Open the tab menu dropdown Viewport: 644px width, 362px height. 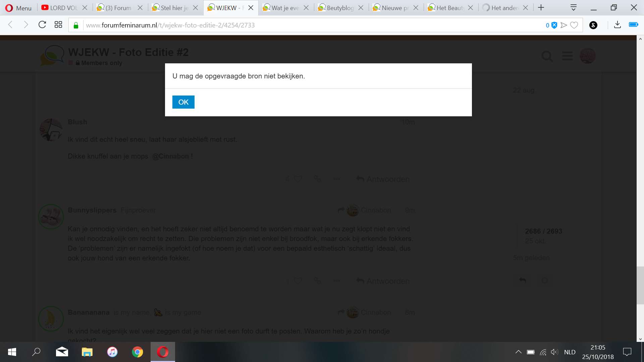(574, 8)
